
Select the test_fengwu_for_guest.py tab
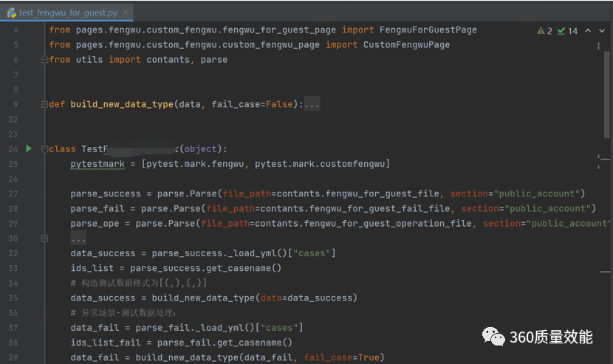click(67, 13)
